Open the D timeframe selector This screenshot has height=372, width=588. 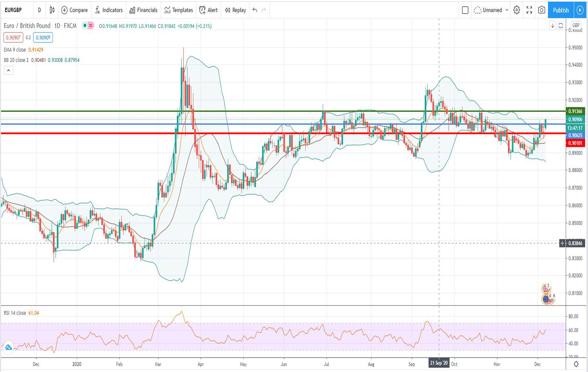click(39, 10)
